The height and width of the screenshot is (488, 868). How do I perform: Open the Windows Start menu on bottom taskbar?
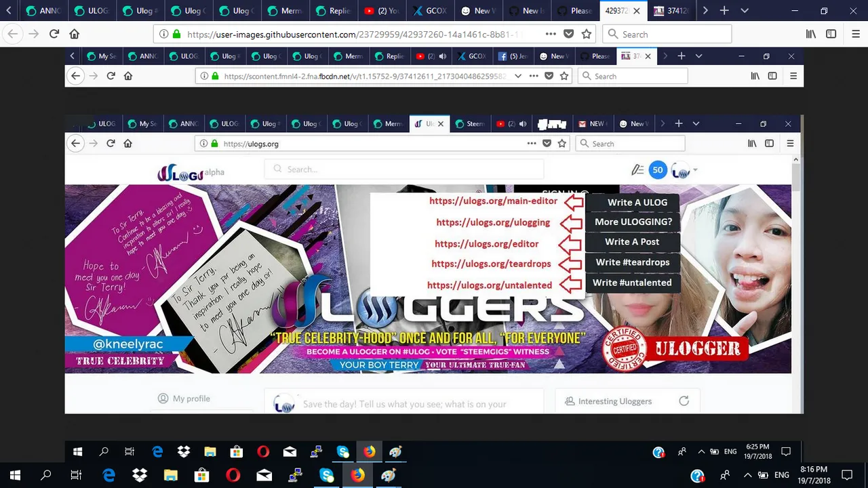15,475
